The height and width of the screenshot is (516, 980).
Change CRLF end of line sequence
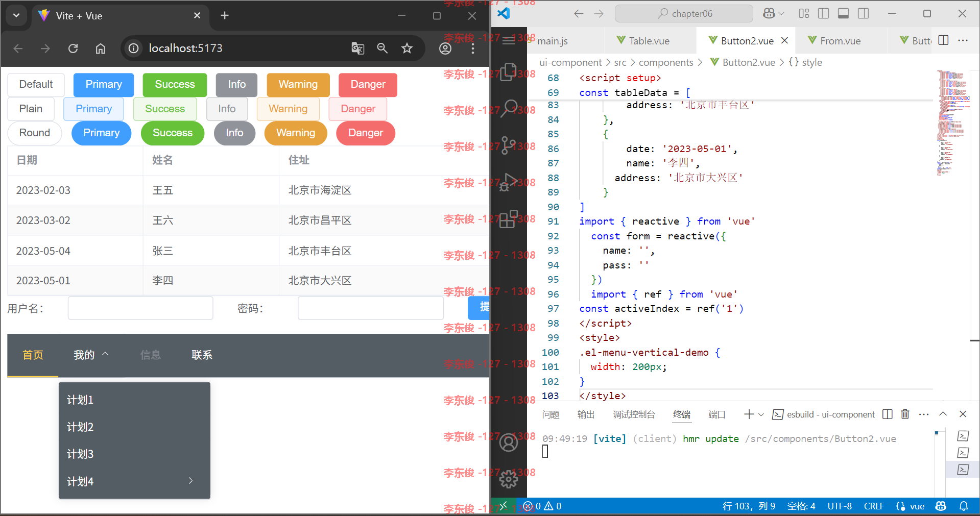click(874, 506)
